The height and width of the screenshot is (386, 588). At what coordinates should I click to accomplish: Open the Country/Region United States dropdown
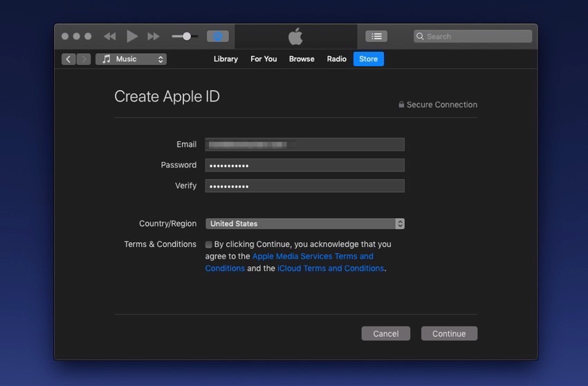304,223
